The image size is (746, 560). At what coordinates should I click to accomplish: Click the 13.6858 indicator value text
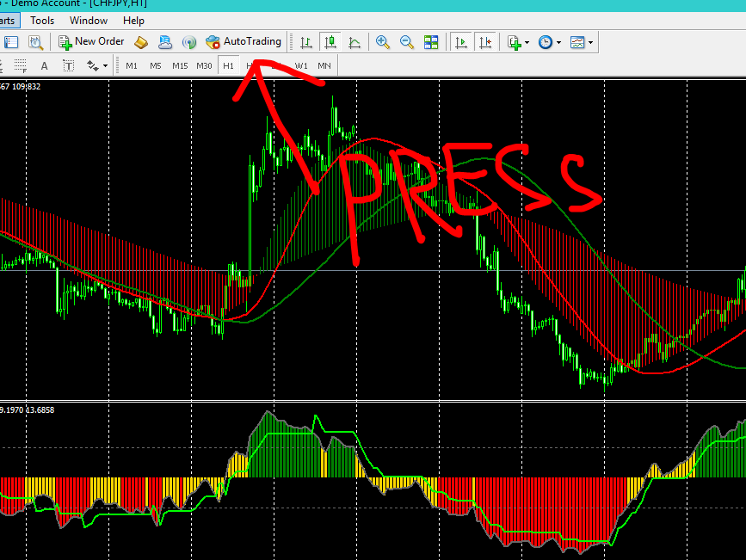(x=40, y=409)
